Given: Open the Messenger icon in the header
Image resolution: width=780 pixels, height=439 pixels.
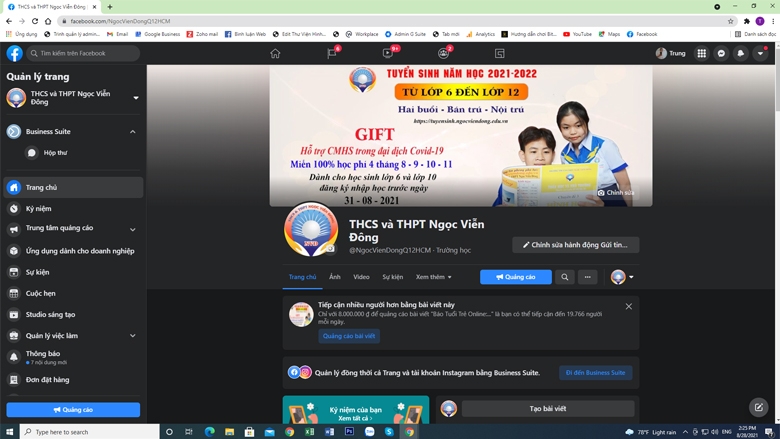Looking at the screenshot, I should point(721,53).
